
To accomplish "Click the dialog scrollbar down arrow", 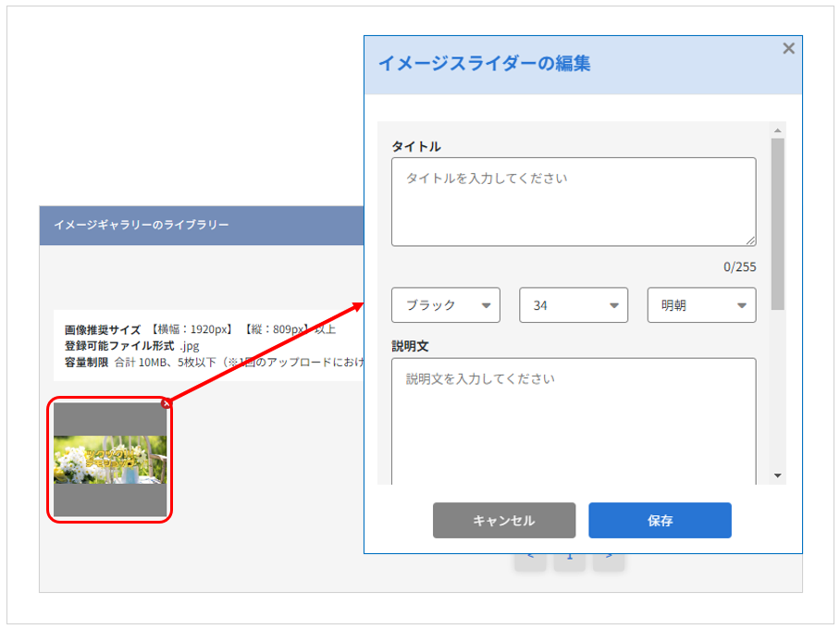I will 777,475.
